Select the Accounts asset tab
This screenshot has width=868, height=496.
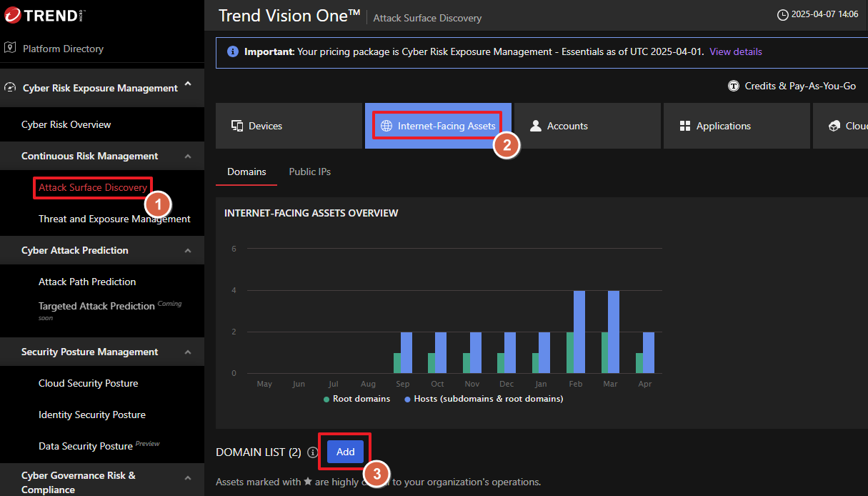coord(587,126)
